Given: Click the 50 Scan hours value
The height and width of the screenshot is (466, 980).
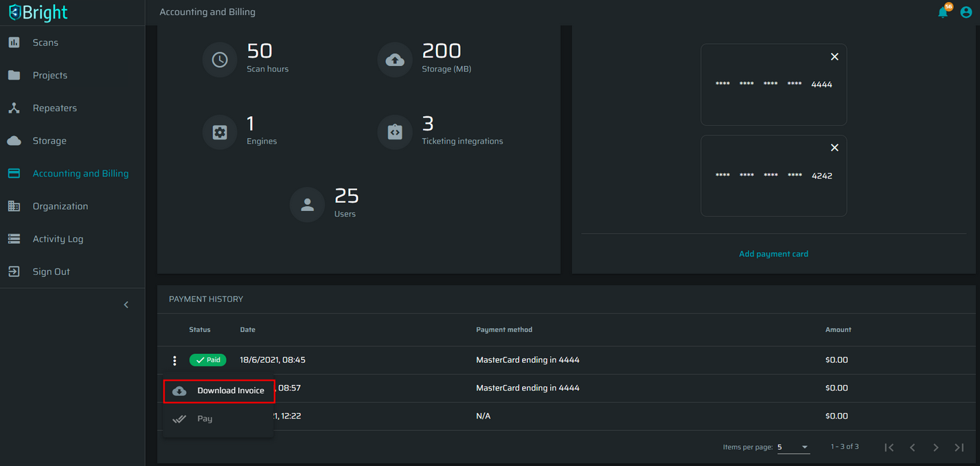Looking at the screenshot, I should coord(260,51).
